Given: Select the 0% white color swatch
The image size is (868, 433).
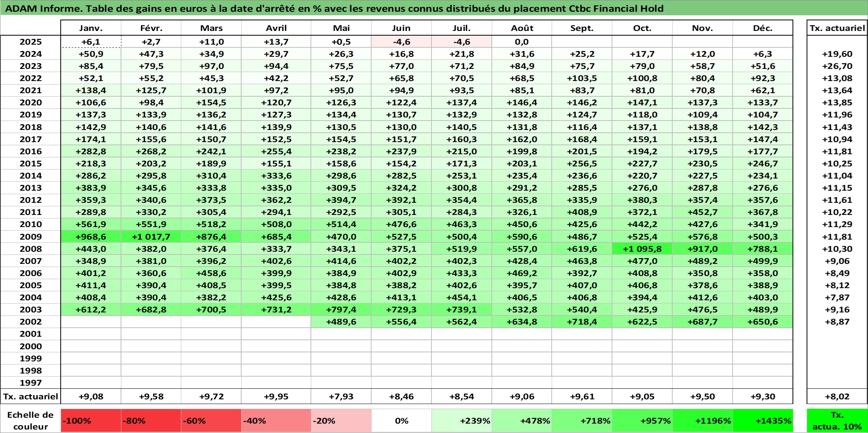Looking at the screenshot, I should pyautogui.click(x=401, y=421).
